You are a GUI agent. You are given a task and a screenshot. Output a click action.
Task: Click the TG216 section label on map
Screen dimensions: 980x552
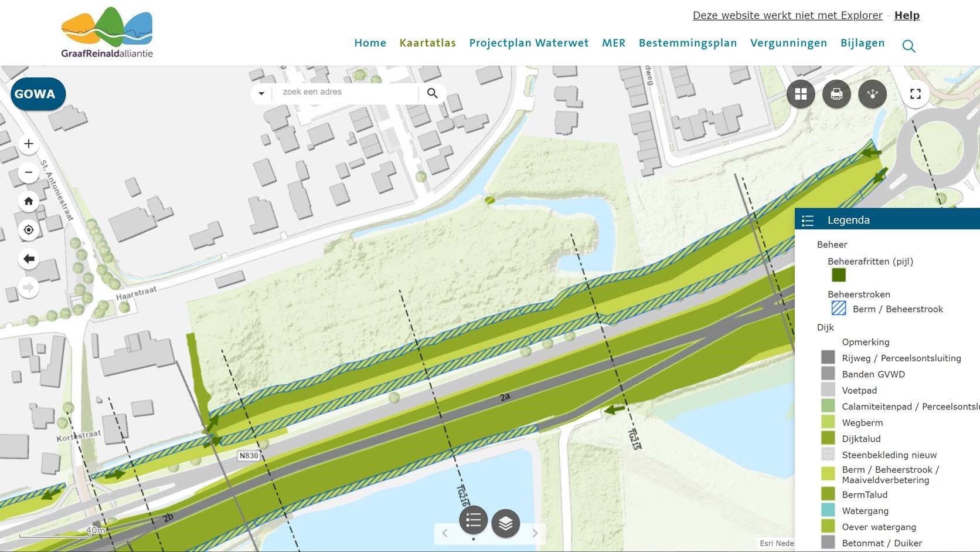pyautogui.click(x=462, y=496)
